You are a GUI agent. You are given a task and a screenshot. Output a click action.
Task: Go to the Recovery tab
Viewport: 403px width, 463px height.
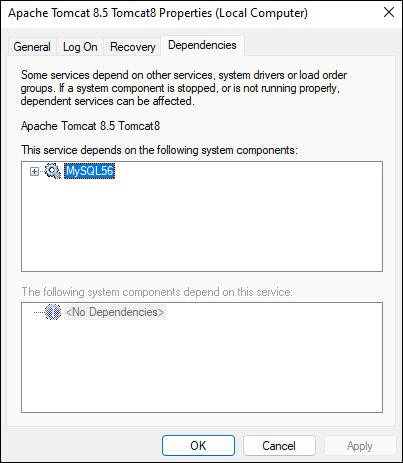click(133, 47)
